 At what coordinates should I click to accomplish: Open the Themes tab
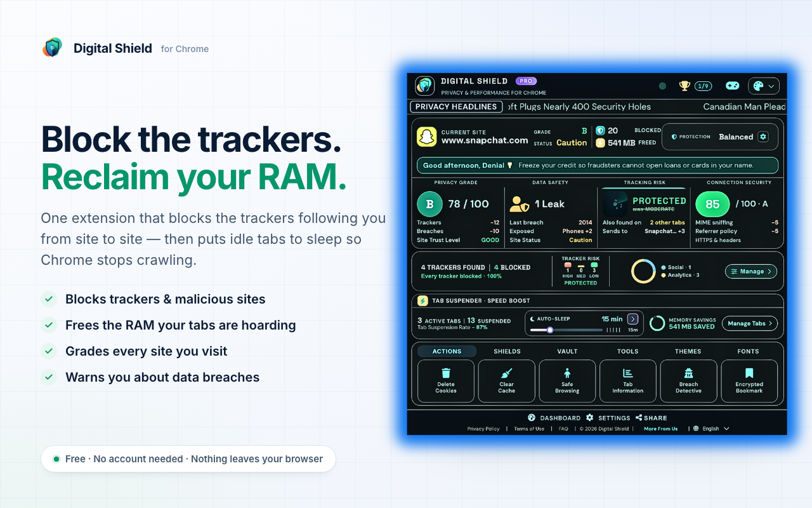pos(688,351)
